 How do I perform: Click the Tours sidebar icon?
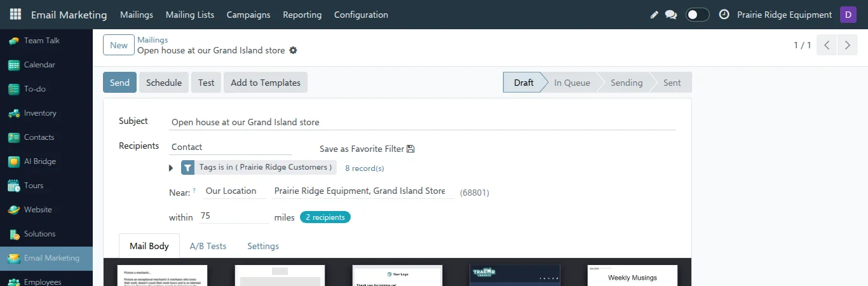(x=13, y=186)
